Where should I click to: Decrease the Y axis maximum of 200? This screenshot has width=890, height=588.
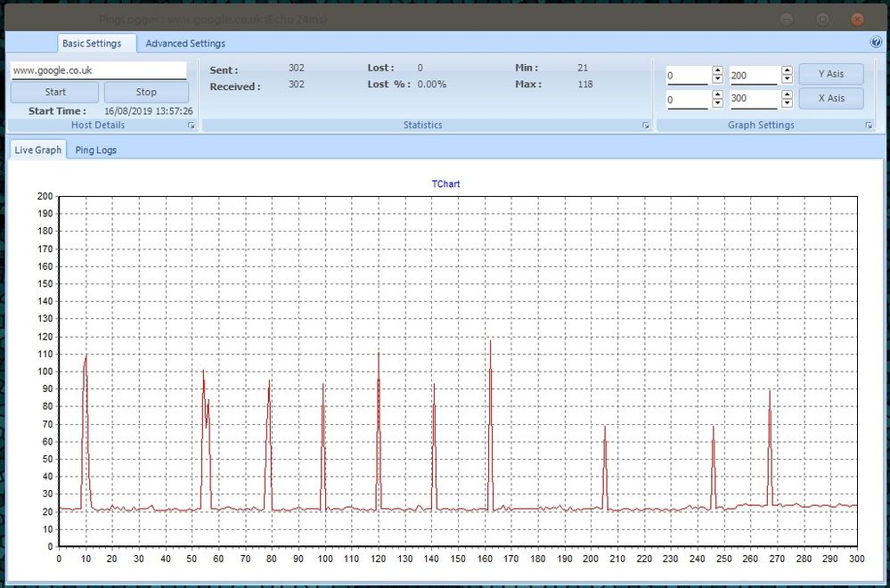coord(787,80)
